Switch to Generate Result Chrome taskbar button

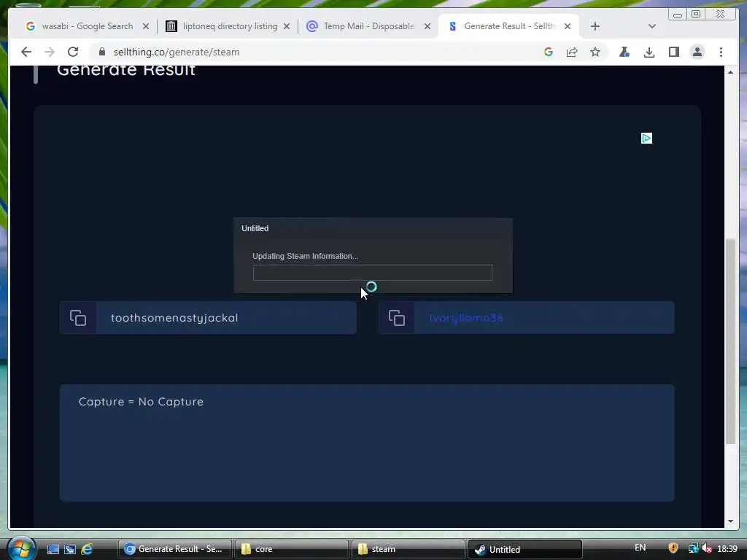tap(174, 549)
